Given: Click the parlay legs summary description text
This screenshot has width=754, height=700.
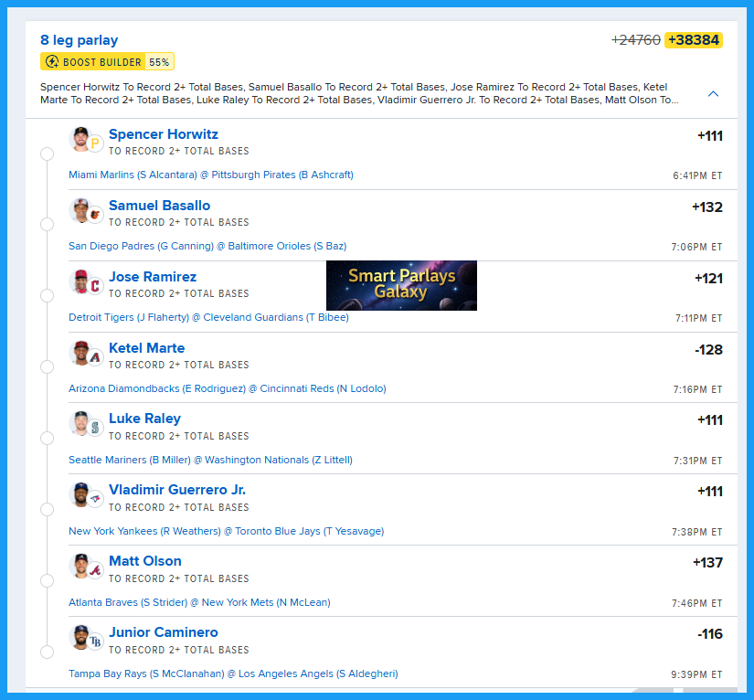Looking at the screenshot, I should [359, 93].
